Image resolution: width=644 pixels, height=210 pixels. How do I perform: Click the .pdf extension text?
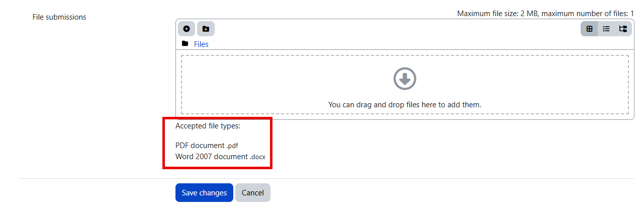(232, 146)
